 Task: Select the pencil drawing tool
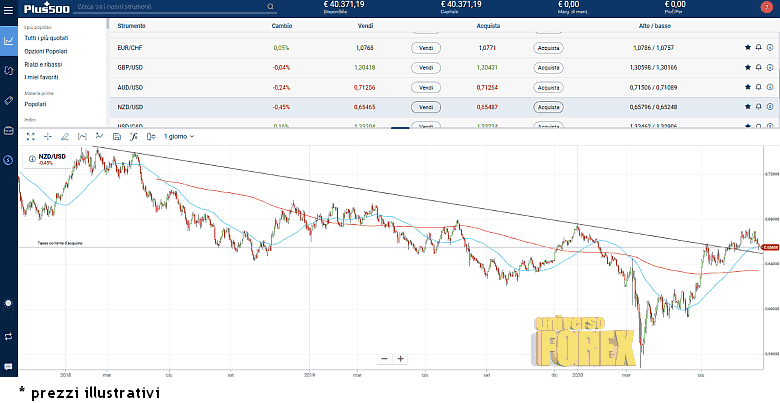pos(64,136)
